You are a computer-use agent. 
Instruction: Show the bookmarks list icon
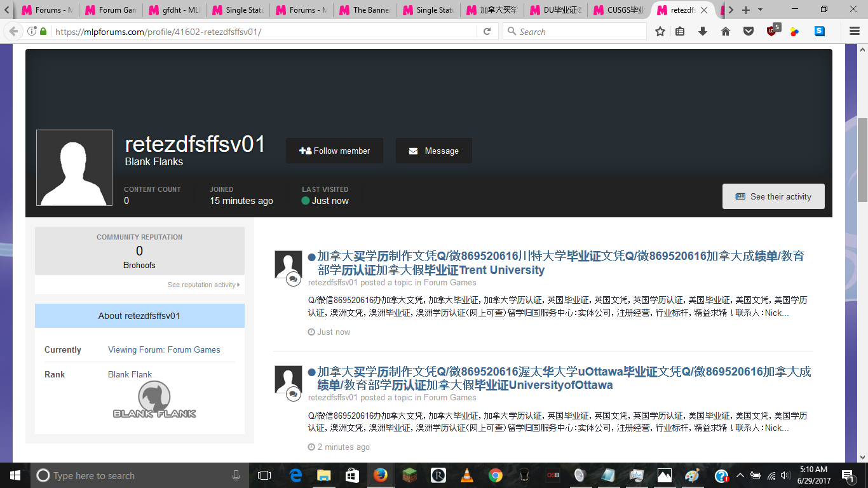click(680, 31)
